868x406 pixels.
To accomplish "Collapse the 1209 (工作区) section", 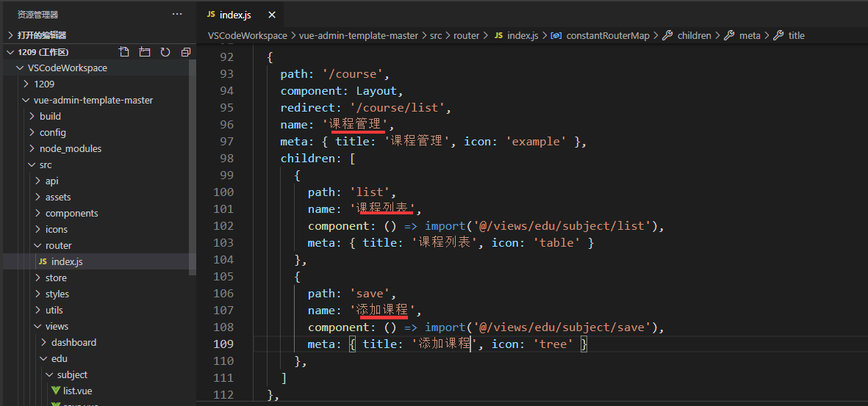I will [100, 52].
